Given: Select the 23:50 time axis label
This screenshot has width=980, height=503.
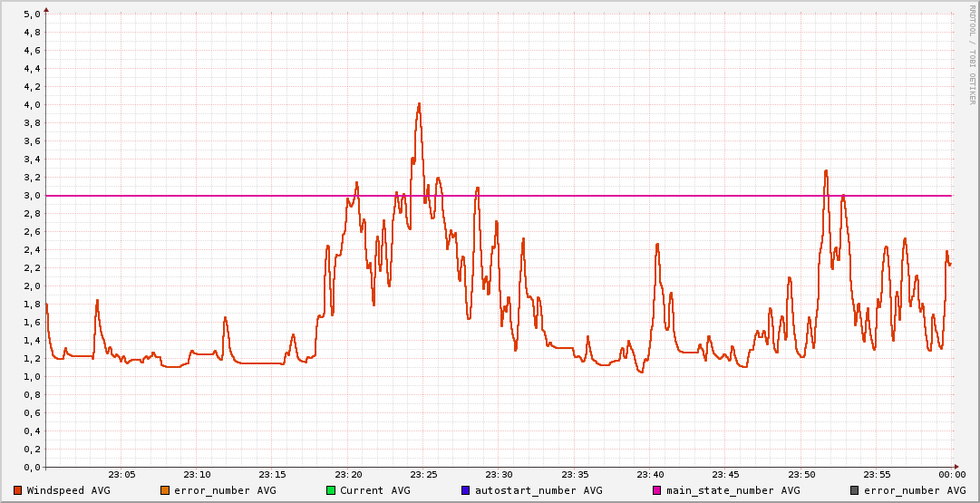Looking at the screenshot, I should tap(800, 474).
